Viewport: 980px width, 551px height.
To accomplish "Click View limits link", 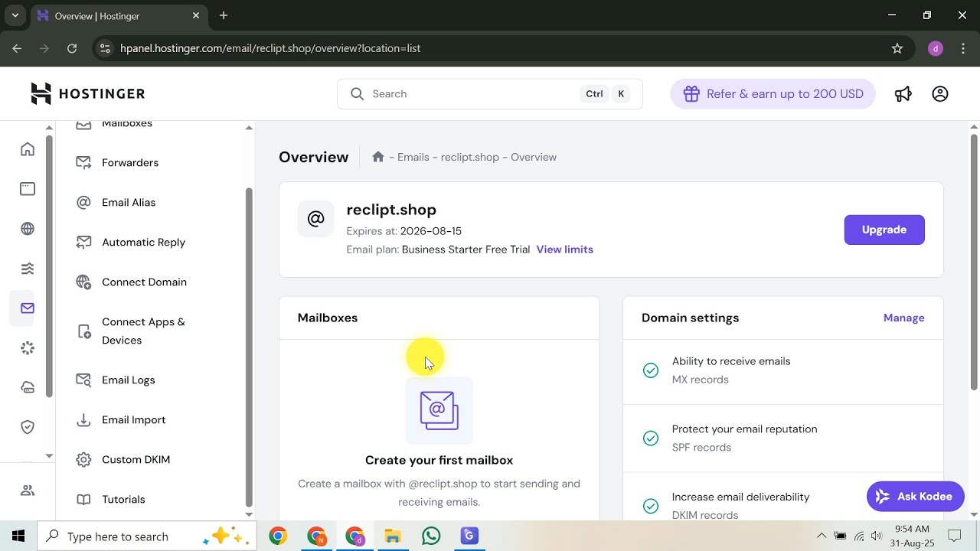I will pos(565,249).
